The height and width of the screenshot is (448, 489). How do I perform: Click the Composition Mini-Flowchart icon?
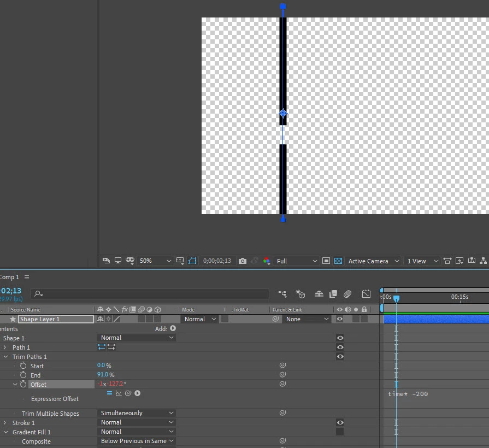[282, 294]
